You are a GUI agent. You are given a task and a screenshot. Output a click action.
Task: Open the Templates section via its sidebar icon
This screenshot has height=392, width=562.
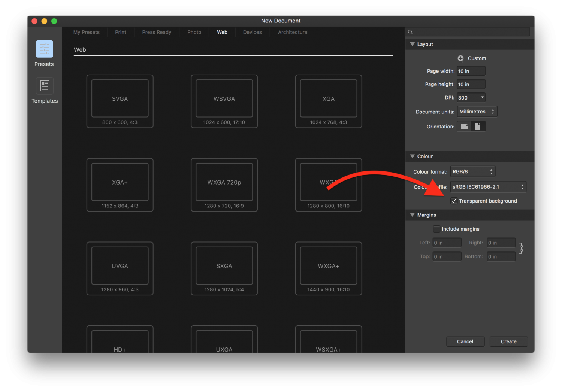coord(44,85)
